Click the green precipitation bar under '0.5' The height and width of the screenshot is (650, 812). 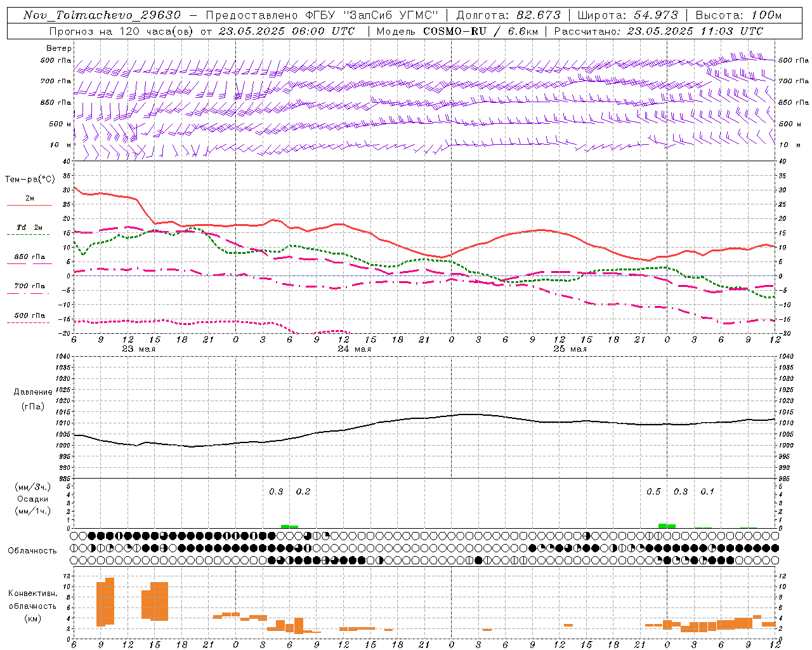[x=662, y=526]
